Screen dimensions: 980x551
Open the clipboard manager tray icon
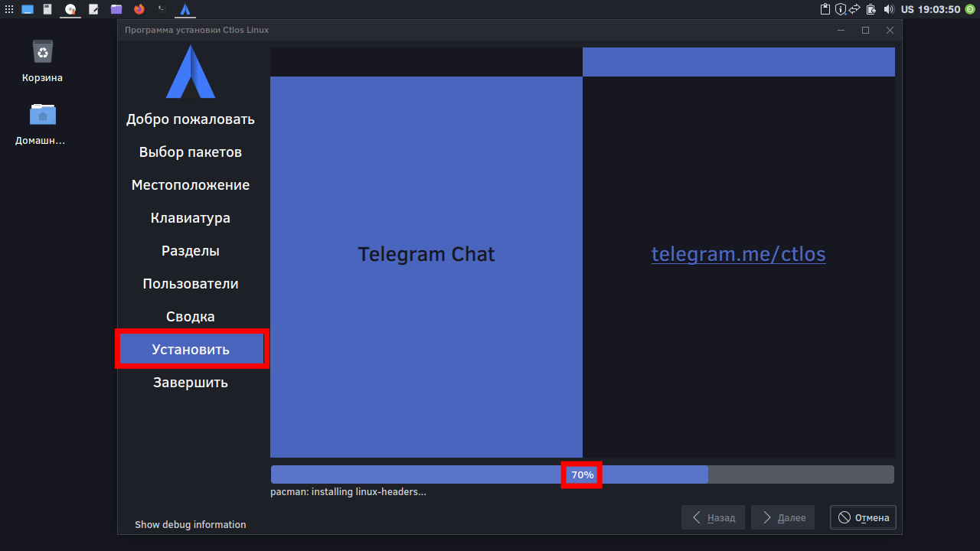[825, 9]
